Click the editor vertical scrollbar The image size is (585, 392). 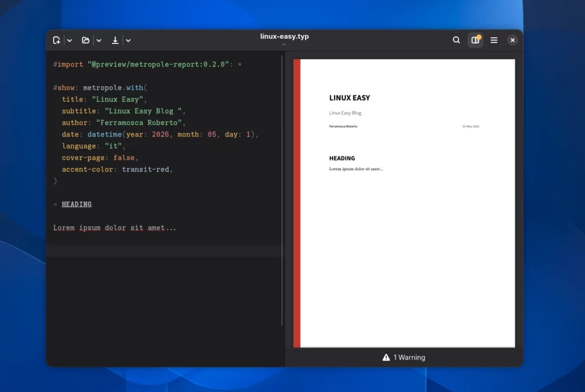click(x=282, y=190)
